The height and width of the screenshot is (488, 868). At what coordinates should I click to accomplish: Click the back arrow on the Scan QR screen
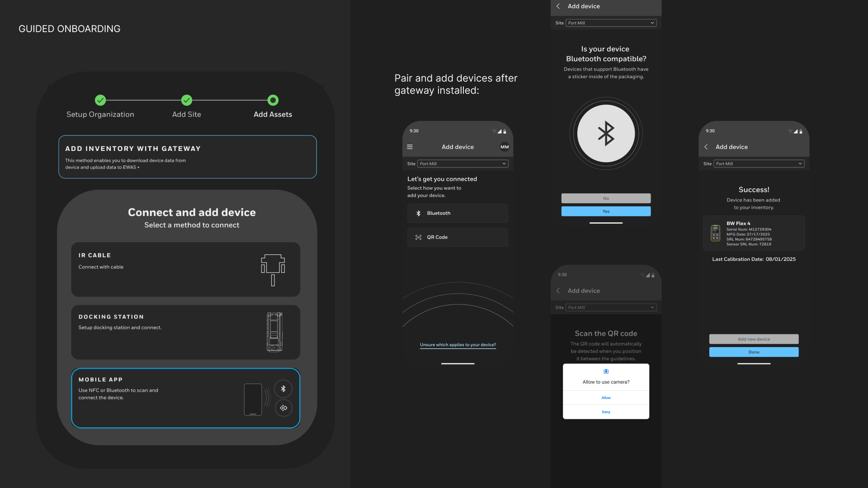pos(558,291)
